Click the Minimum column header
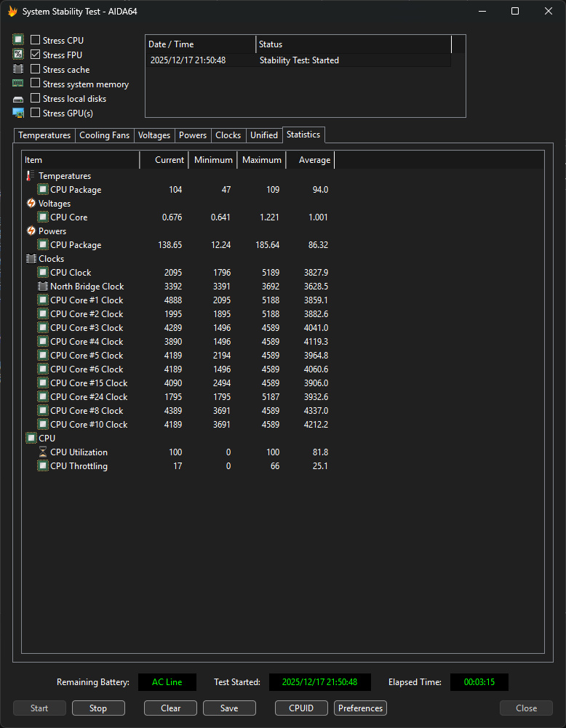Image resolution: width=566 pixels, height=728 pixels. coord(212,160)
